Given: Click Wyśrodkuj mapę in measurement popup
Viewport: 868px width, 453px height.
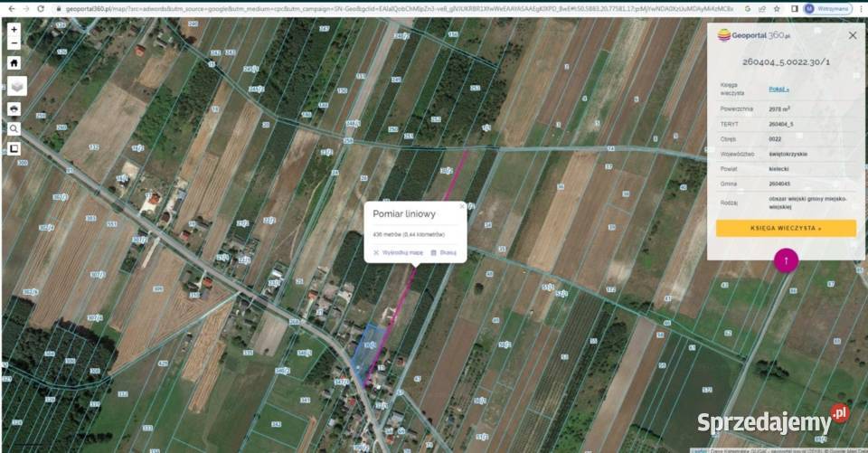Looking at the screenshot, I should (x=398, y=252).
